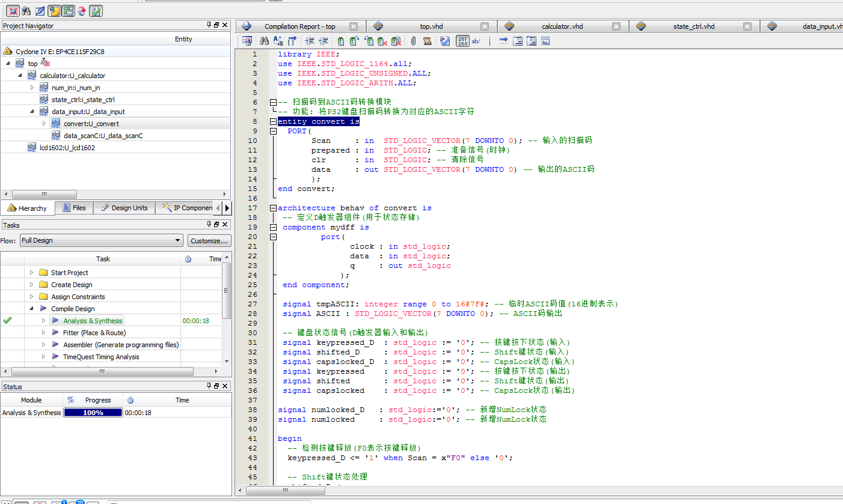Click Analyze Current File icon
The height and width of the screenshot is (504, 843).
pos(445,41)
